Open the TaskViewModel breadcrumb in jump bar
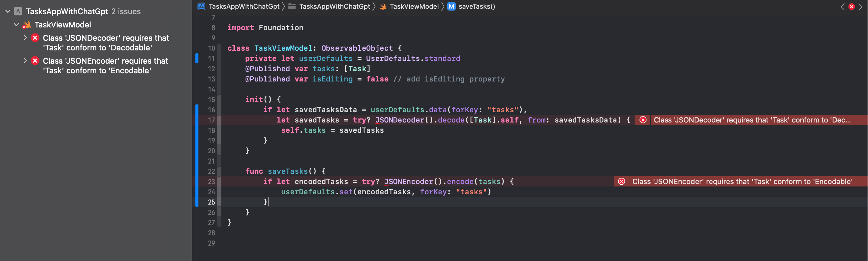This screenshot has width=868, height=261. 414,6
